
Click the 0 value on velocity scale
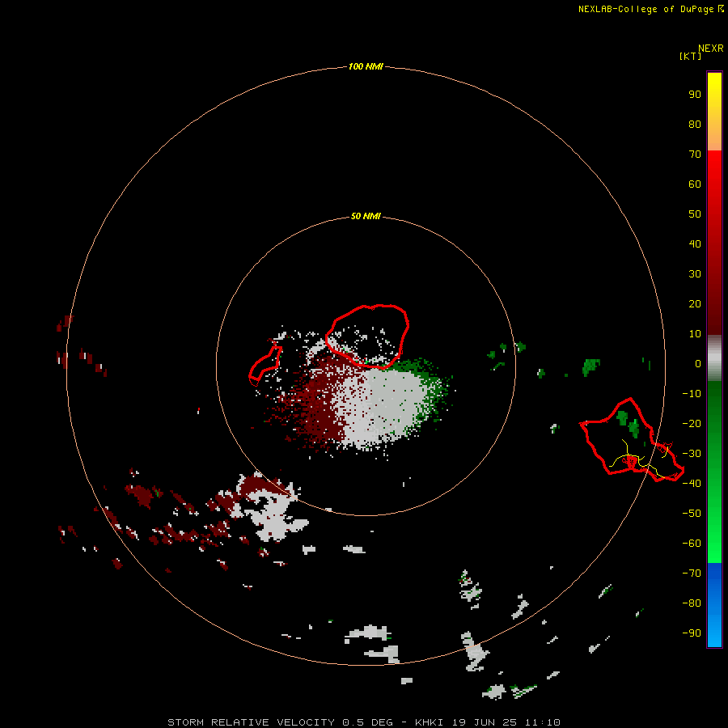[x=698, y=364]
